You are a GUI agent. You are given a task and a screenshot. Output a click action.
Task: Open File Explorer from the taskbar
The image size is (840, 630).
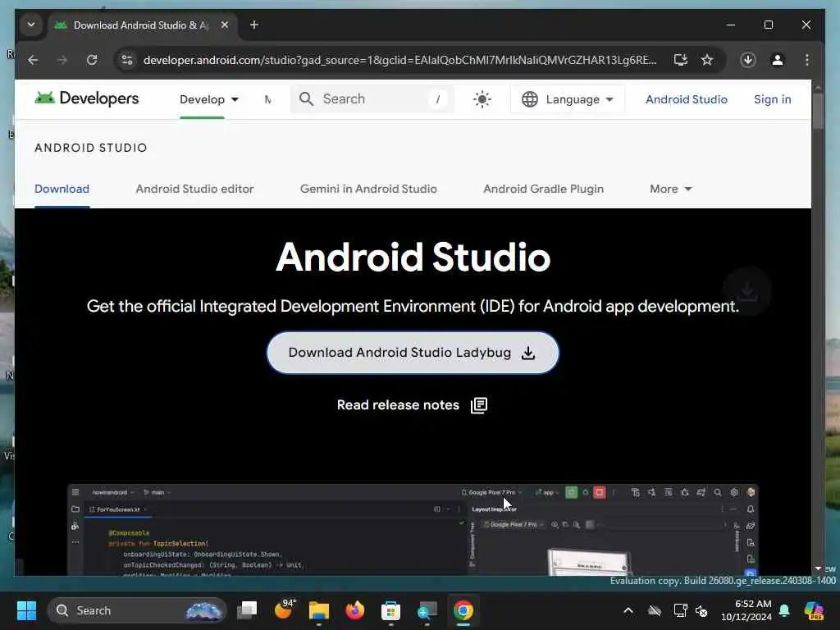click(319, 610)
